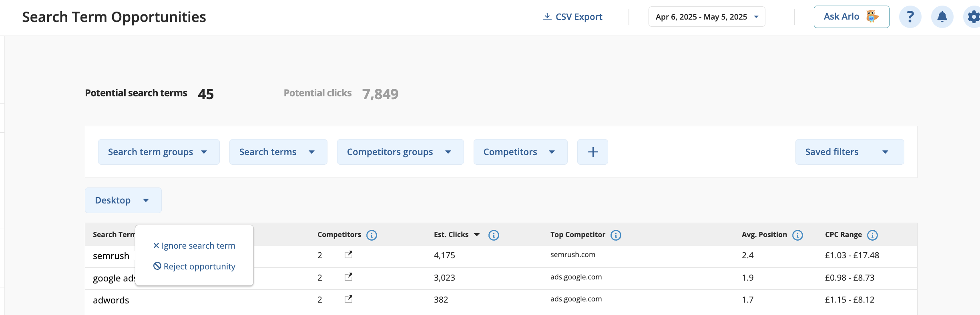Screen dimensions: 980x315
Task: Click the Competitors column header label
Action: 339,235
